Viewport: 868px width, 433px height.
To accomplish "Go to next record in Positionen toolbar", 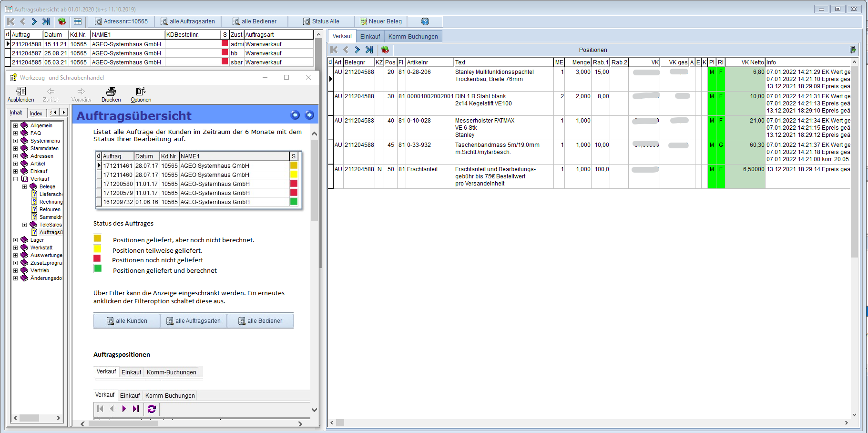I will [x=357, y=50].
